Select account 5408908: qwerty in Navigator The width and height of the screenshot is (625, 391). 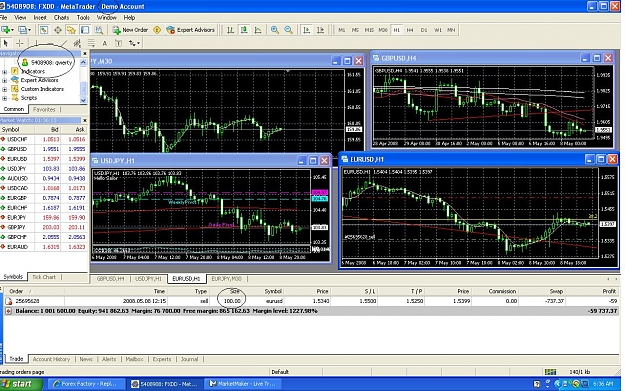coord(47,63)
